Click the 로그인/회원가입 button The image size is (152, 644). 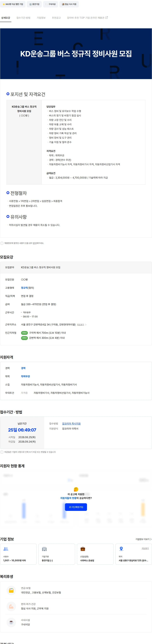[76, 507]
